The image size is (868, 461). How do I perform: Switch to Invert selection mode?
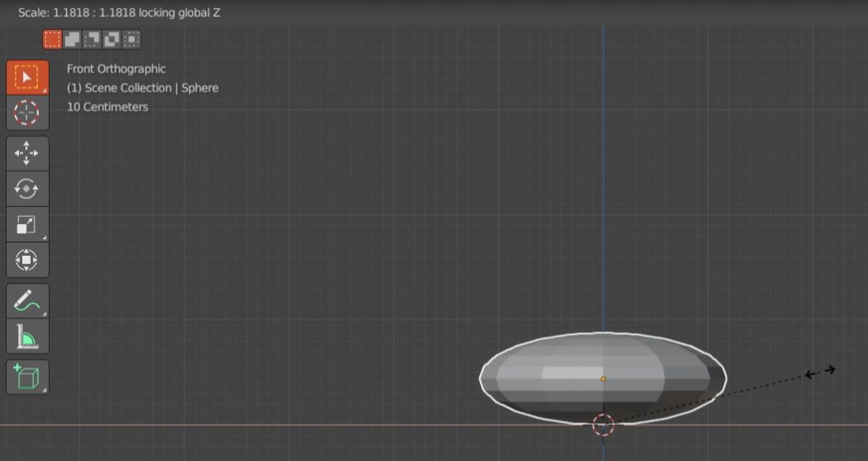pyautogui.click(x=112, y=39)
